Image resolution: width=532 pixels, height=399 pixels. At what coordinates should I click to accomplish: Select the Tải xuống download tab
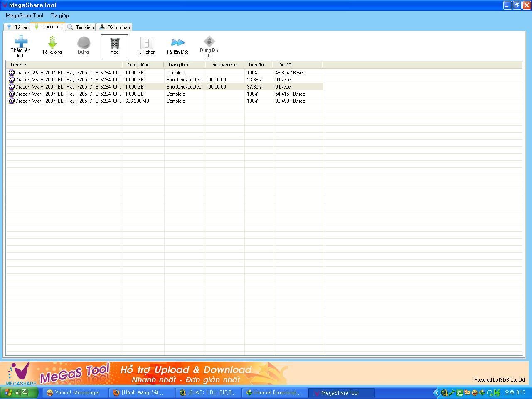click(48, 27)
